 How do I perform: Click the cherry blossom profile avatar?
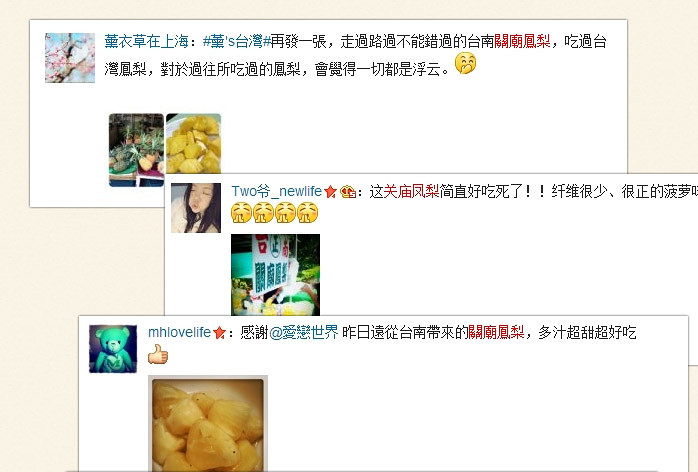70,58
